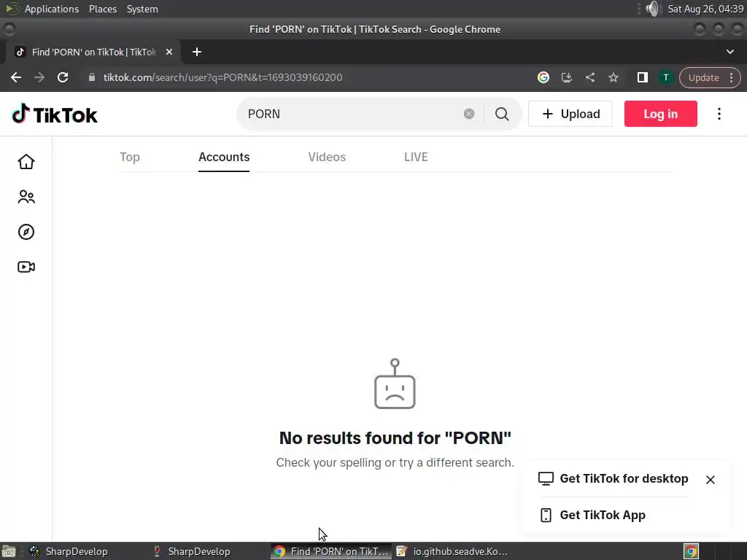Clear the search text with X icon

469,114
